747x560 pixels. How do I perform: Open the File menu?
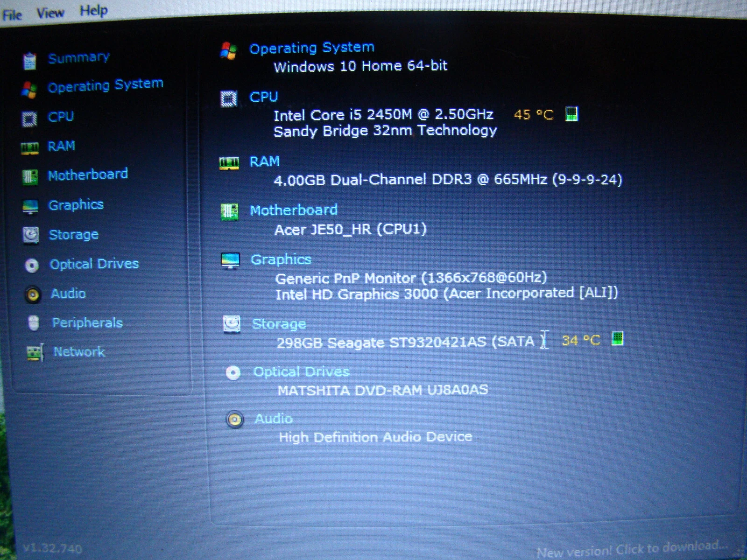pos(12,15)
